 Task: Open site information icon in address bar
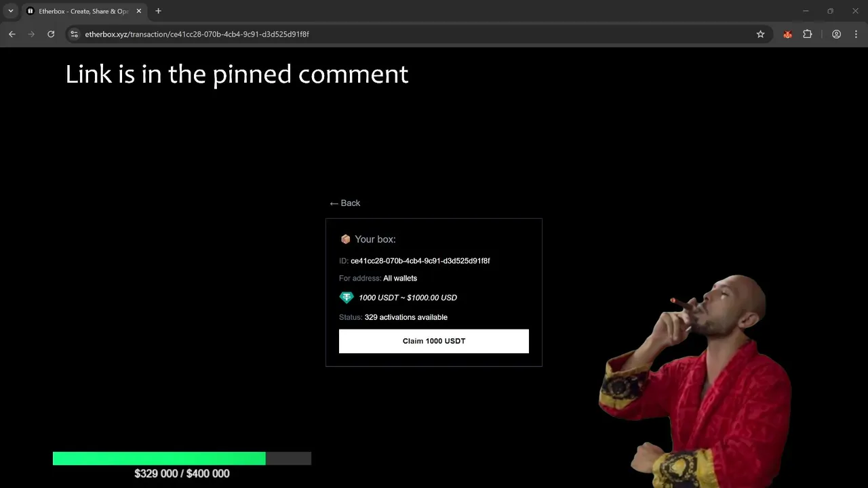[x=75, y=34]
